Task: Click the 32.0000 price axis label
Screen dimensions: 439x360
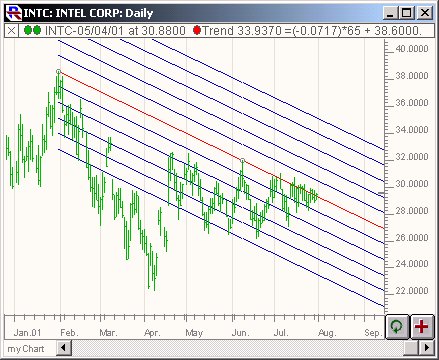Action: [x=412, y=157]
